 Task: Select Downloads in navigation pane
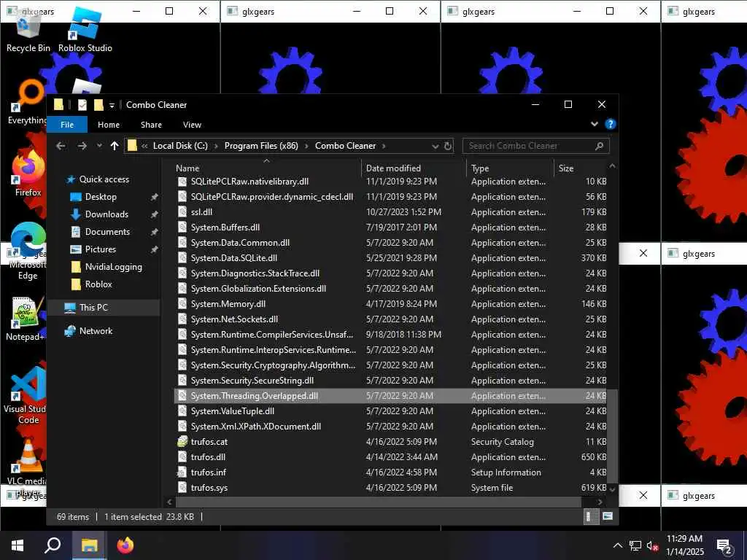point(107,214)
